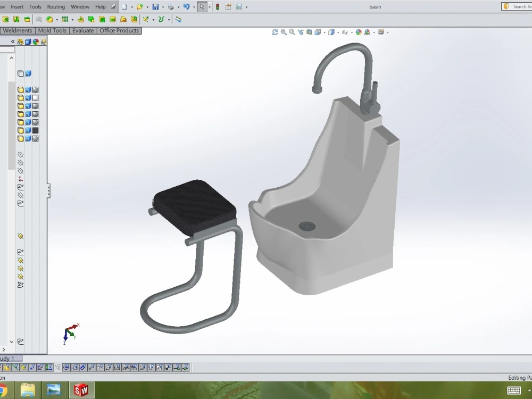Click the New document icon
The width and height of the screenshot is (532, 399).
pos(124,7)
